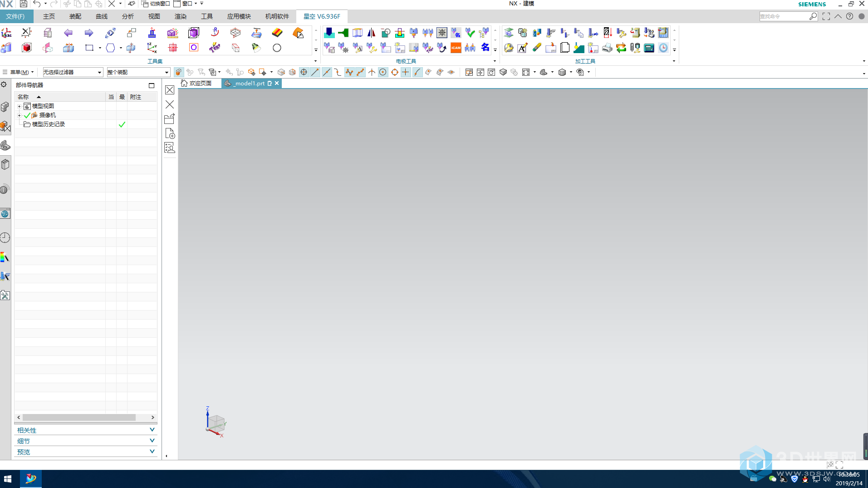This screenshot has width=868, height=488.
Task: Open the 窗口 dropdown in title bar
Action: pos(186,4)
